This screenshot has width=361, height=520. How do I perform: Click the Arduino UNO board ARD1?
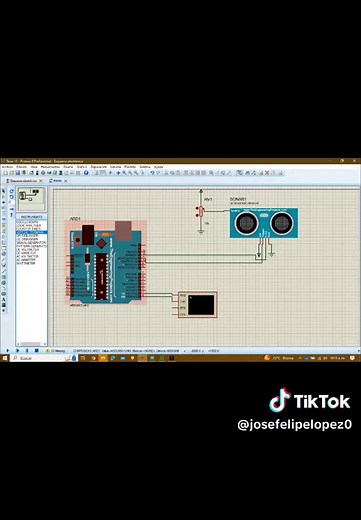pyautogui.click(x=106, y=262)
